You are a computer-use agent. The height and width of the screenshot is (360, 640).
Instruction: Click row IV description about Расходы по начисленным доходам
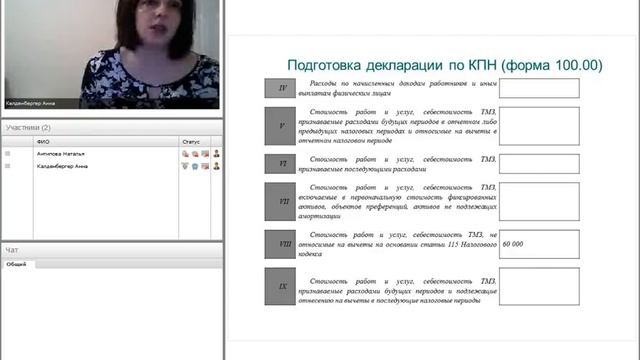398,88
